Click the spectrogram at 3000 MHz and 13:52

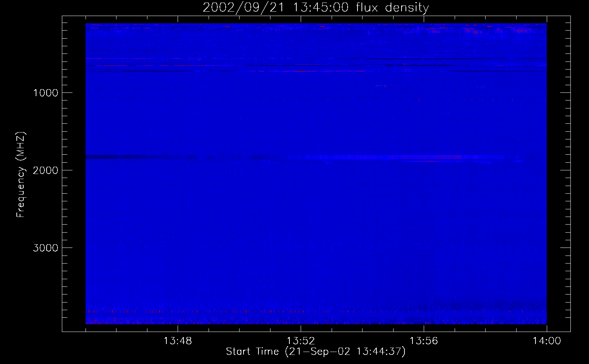301,248
